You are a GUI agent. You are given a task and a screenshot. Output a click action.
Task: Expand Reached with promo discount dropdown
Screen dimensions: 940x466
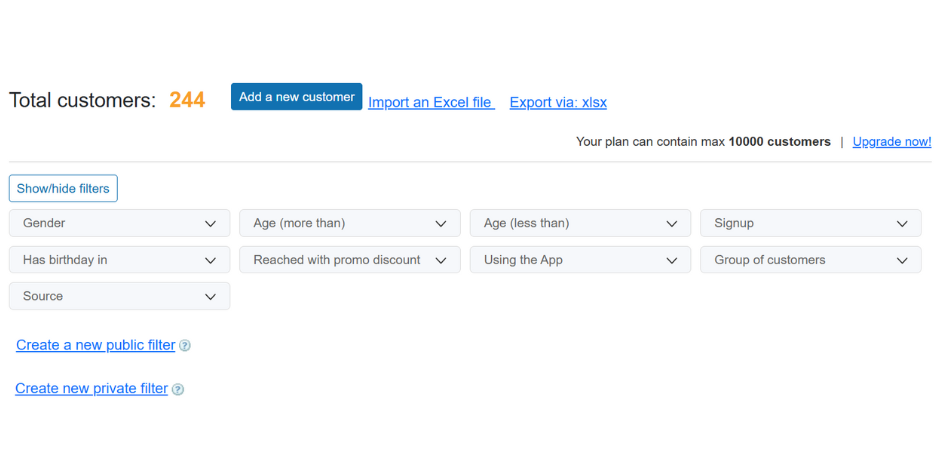pyautogui.click(x=349, y=260)
